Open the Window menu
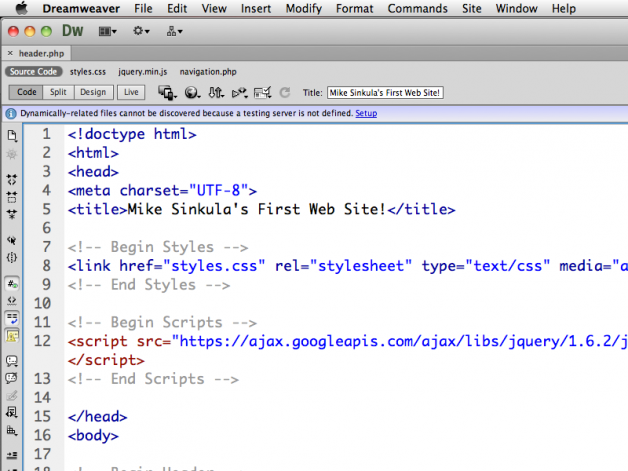The image size is (628, 471). tap(516, 8)
